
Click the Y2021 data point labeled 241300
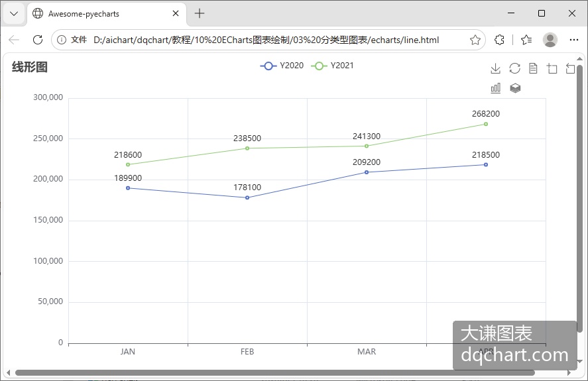pos(367,146)
